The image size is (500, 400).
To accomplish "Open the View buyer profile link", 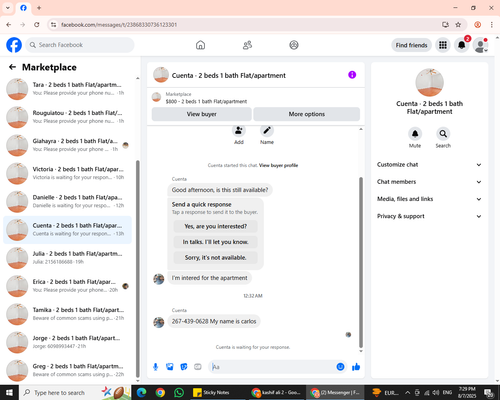I will pos(278,165).
